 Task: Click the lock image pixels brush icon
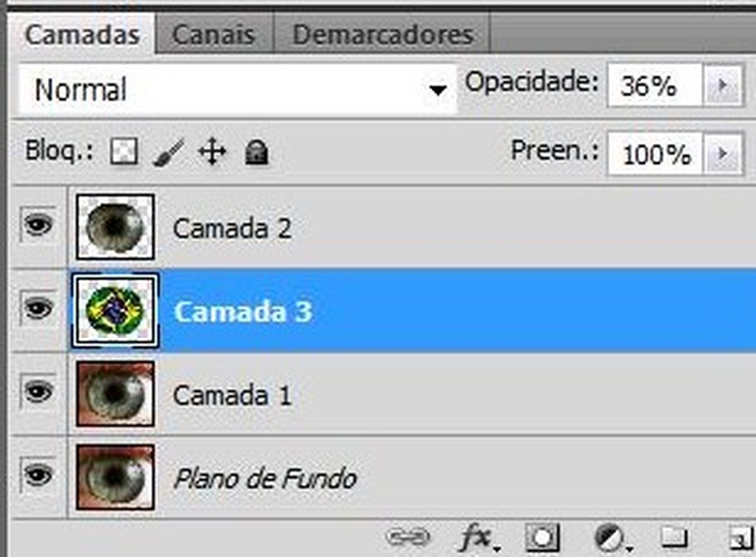click(x=168, y=152)
